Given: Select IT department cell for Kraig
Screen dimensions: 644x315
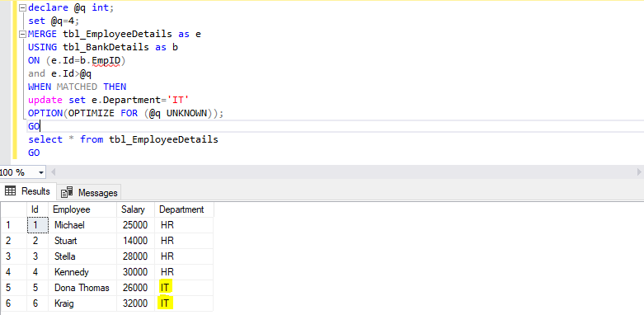Looking at the screenshot, I should (x=184, y=303).
